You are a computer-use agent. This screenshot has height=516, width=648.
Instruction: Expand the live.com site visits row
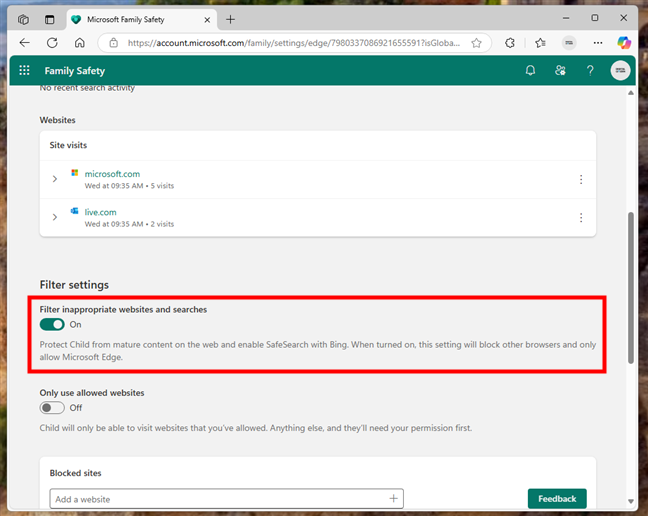coord(56,218)
